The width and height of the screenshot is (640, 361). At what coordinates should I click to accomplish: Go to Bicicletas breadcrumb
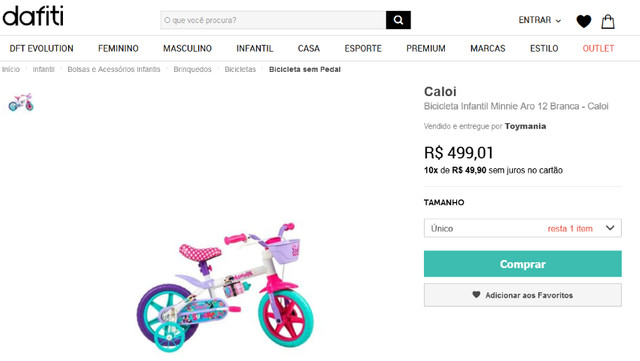240,69
